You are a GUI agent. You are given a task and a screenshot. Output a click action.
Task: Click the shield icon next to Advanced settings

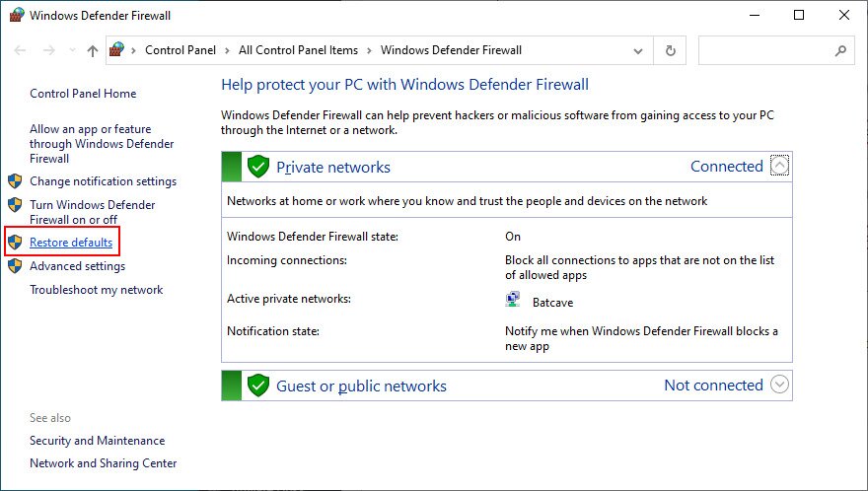[15, 265]
